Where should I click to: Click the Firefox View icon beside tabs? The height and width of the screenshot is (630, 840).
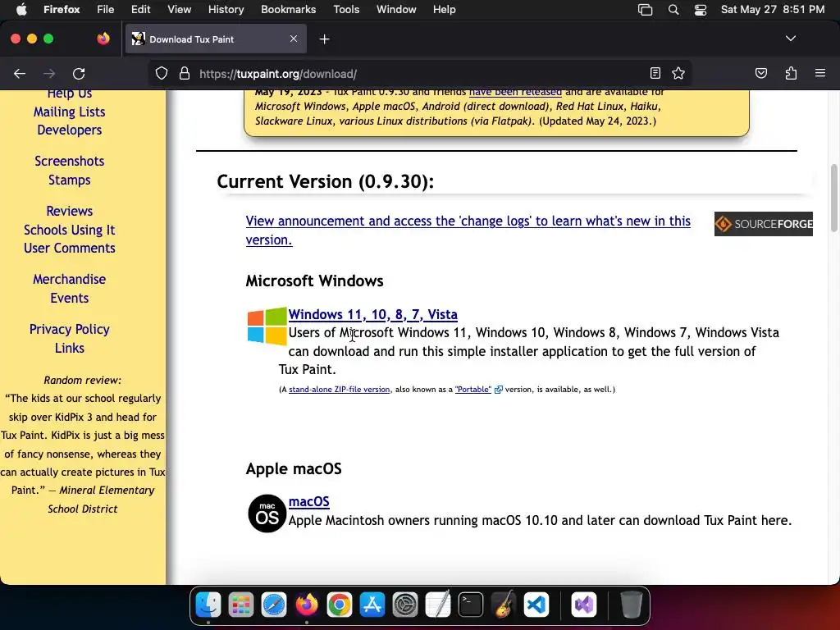103,39
